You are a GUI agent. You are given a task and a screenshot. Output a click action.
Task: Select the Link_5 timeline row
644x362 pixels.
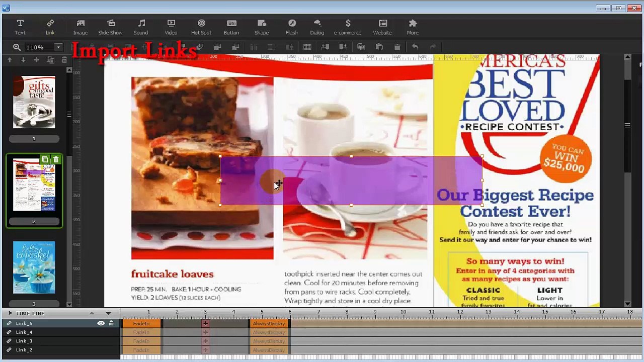pos(60,323)
